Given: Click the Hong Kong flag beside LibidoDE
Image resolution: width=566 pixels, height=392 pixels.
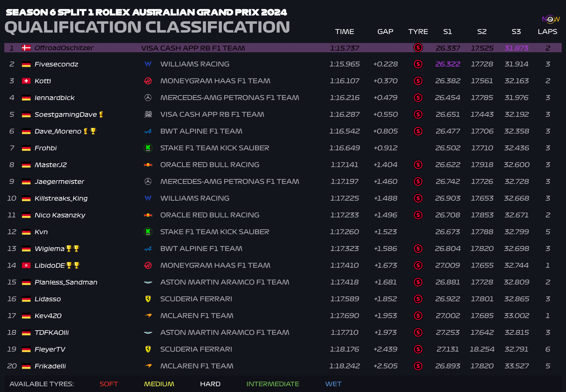Looking at the screenshot, I should [x=26, y=265].
